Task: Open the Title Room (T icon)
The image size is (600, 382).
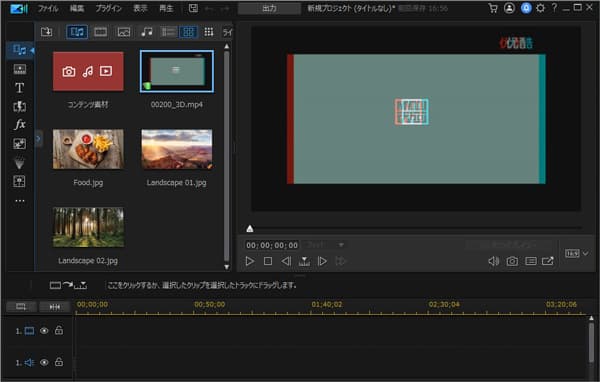Action: click(x=19, y=88)
